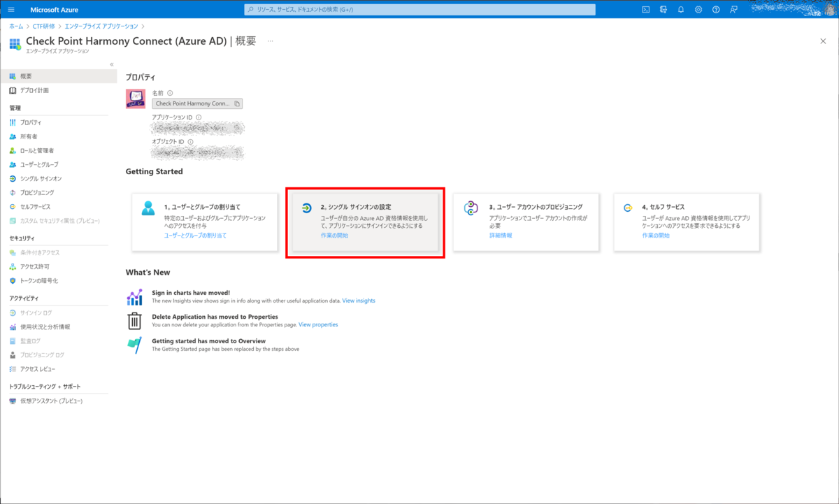The image size is (839, 504).
Task: Open the directories and subscriptions filter icon
Action: pos(664,9)
